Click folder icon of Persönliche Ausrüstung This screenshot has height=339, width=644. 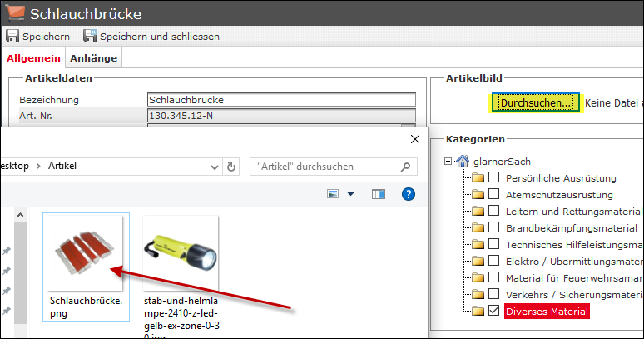(x=478, y=178)
